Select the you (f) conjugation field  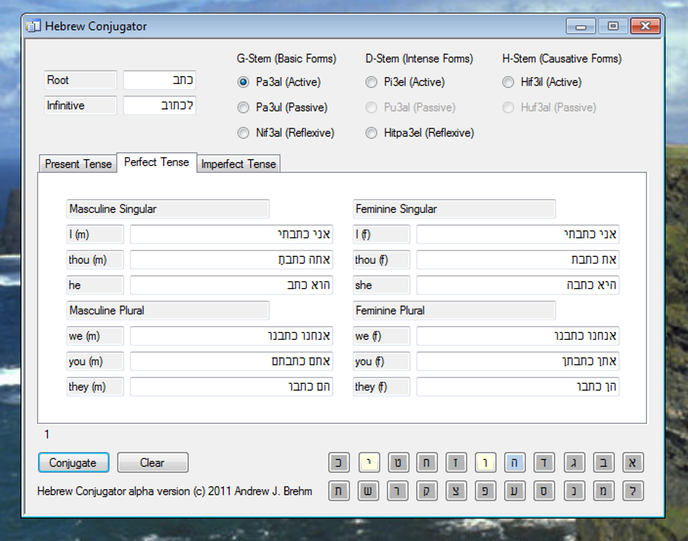point(518,362)
